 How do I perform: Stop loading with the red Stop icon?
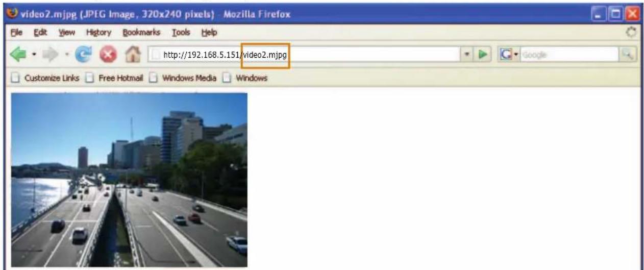[108, 55]
